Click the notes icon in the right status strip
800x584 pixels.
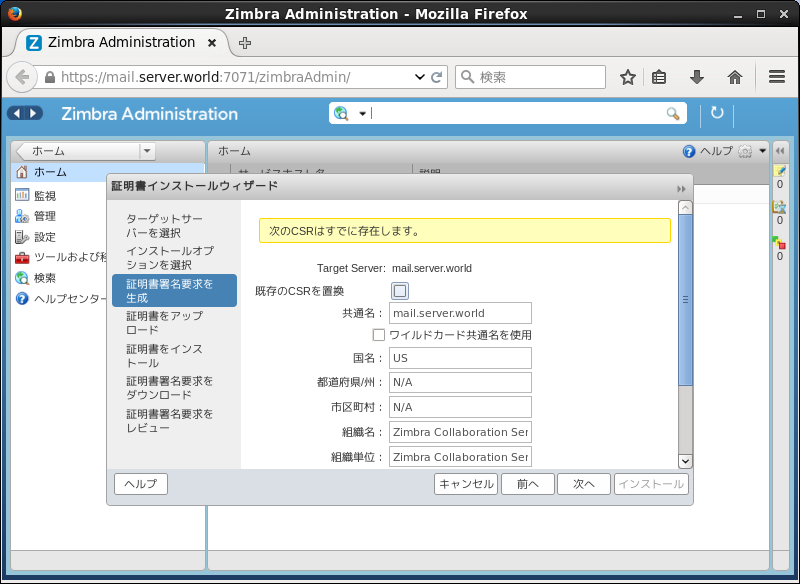(780, 170)
